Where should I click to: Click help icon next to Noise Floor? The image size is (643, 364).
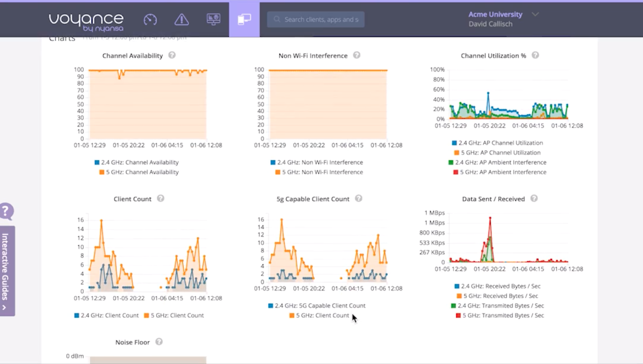159,342
